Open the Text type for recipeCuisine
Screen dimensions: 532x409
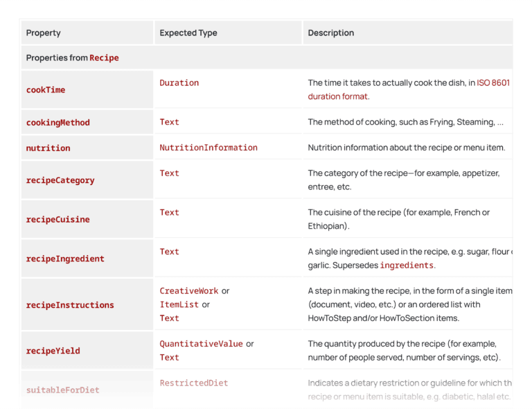(x=169, y=213)
